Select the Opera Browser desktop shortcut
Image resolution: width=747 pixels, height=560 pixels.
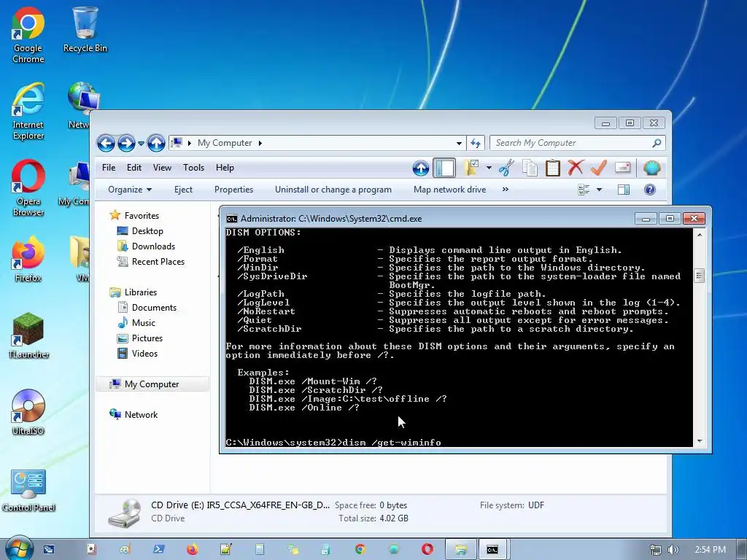coord(28,188)
